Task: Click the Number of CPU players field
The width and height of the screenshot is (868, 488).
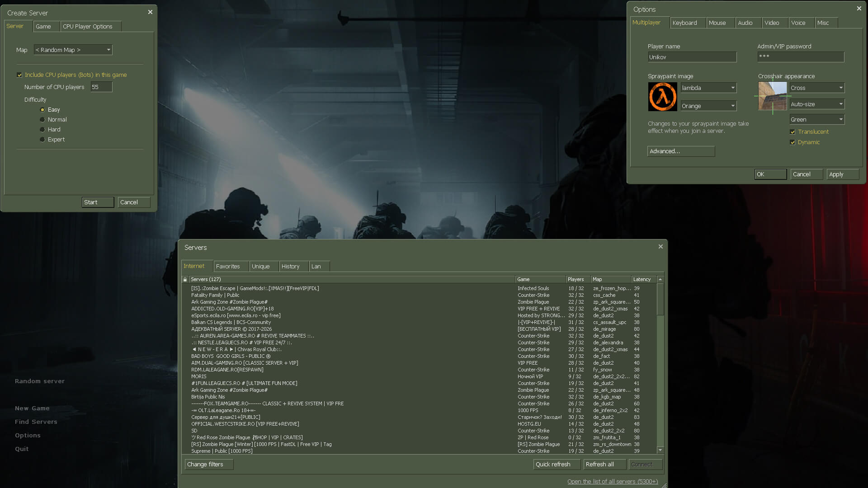Action: (x=101, y=87)
